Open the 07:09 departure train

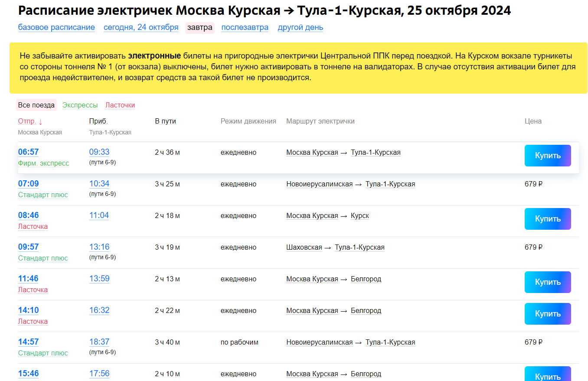pos(29,184)
